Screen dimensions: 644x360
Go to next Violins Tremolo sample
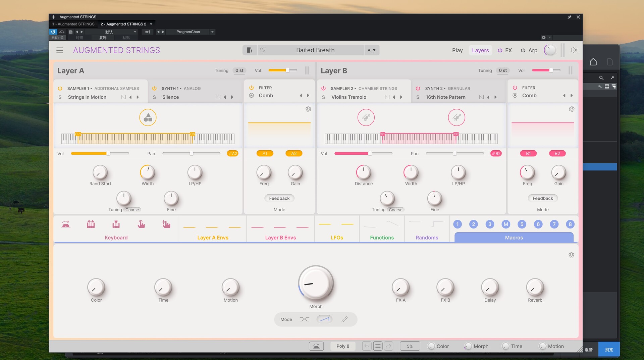pyautogui.click(x=401, y=97)
